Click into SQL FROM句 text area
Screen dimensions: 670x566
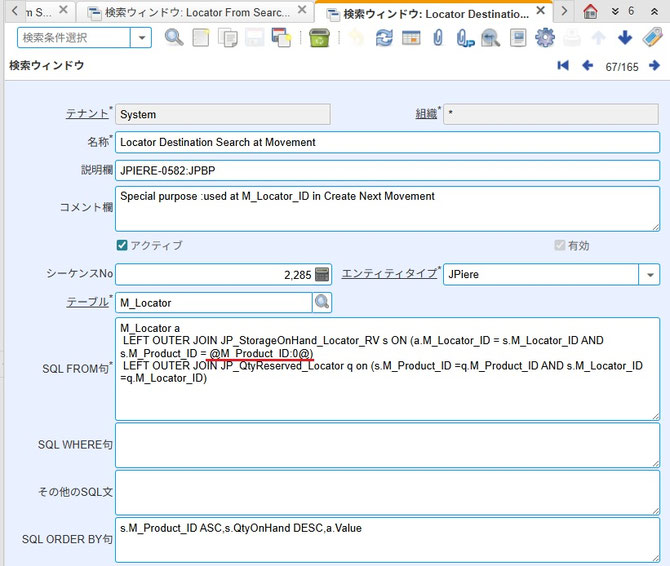pyautogui.click(x=387, y=369)
